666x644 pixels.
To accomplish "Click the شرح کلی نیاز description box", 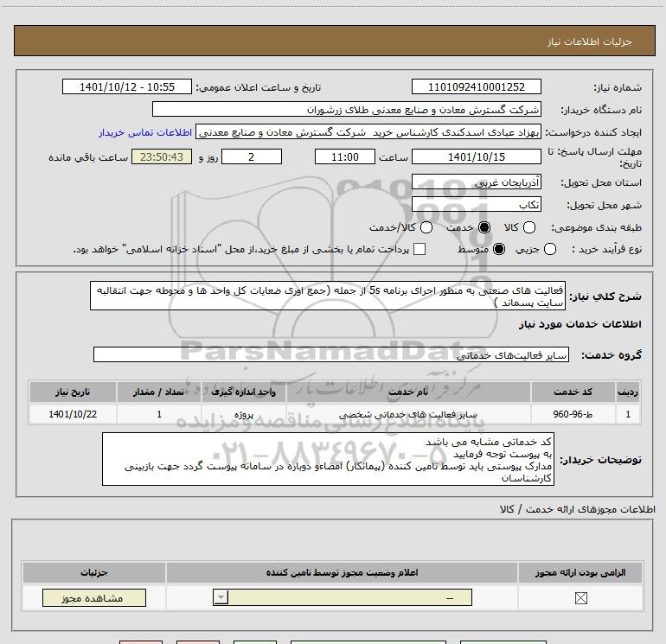I will pos(328,296).
